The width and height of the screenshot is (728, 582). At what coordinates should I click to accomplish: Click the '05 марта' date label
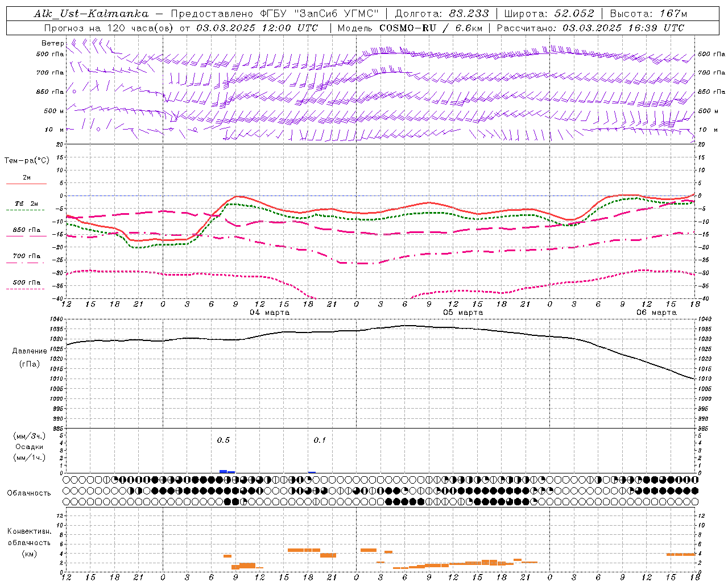coord(463,313)
